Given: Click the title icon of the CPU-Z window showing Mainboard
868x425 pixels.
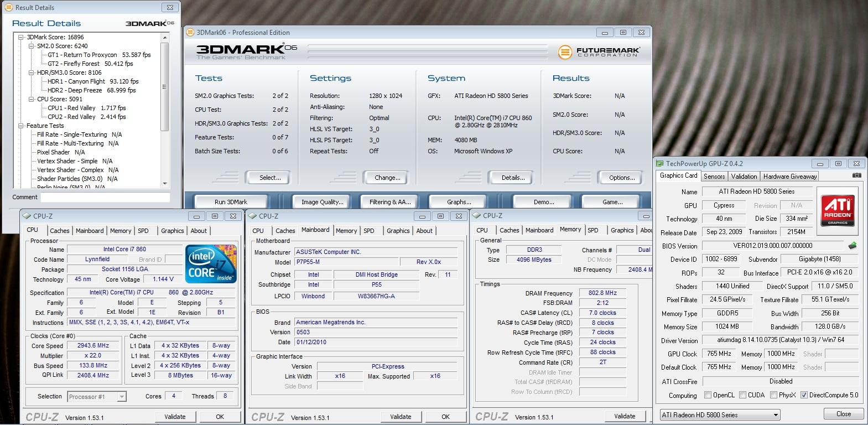Looking at the screenshot, I should click(253, 216).
